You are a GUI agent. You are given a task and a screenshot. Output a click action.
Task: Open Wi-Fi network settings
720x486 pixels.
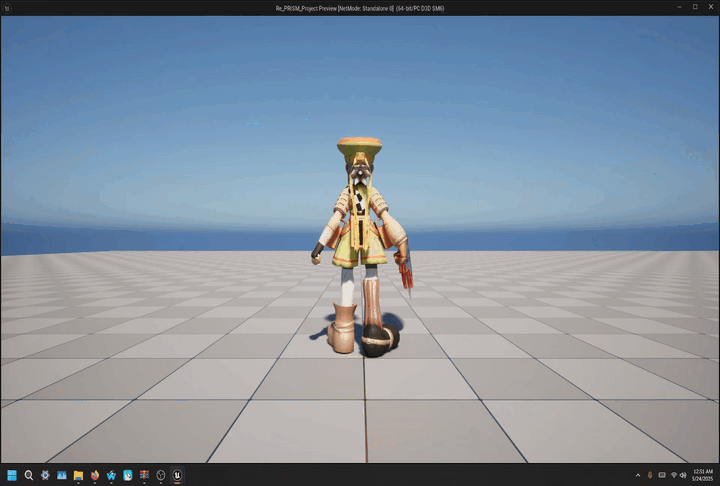tap(674, 475)
